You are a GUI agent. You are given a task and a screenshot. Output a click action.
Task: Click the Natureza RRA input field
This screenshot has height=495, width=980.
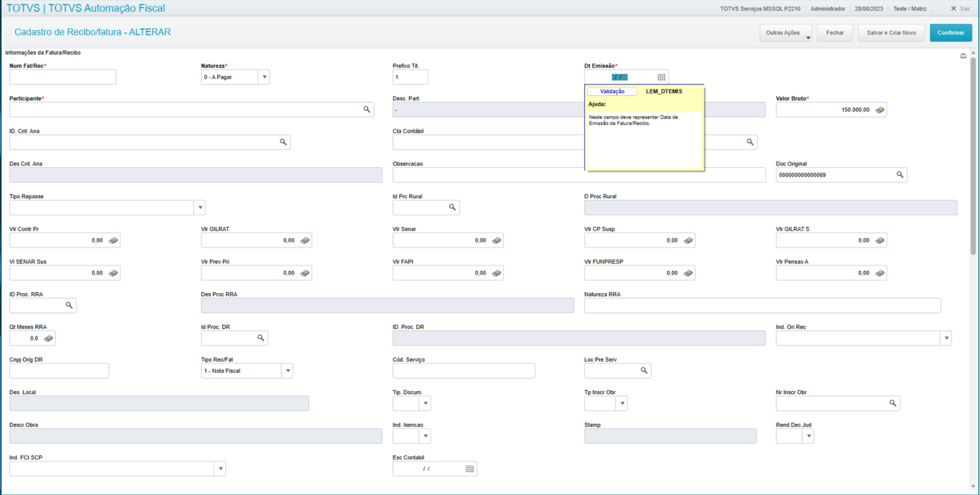point(762,306)
